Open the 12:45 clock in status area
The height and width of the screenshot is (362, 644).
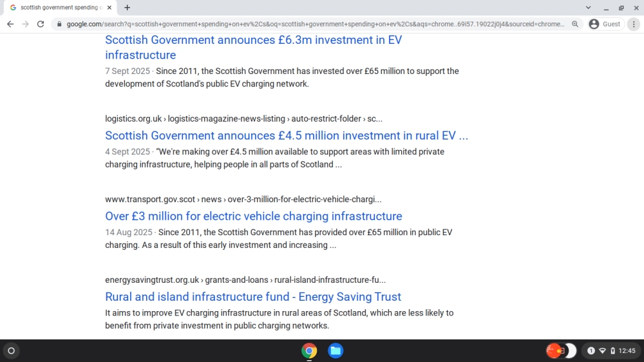click(627, 351)
